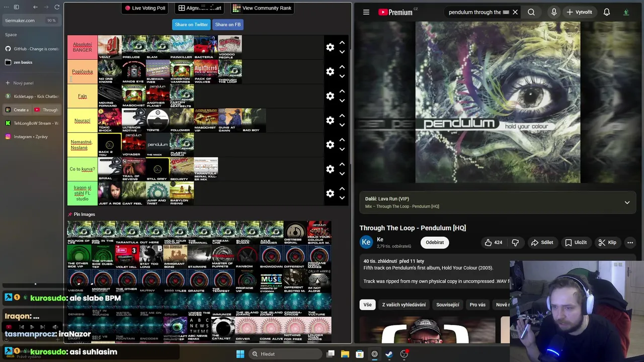
Task: Click the Pin Images toggle
Action: point(82,214)
